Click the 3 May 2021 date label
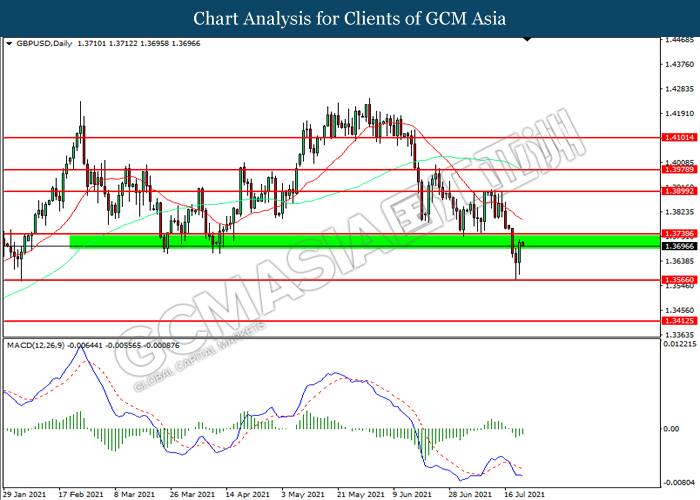 click(x=302, y=494)
